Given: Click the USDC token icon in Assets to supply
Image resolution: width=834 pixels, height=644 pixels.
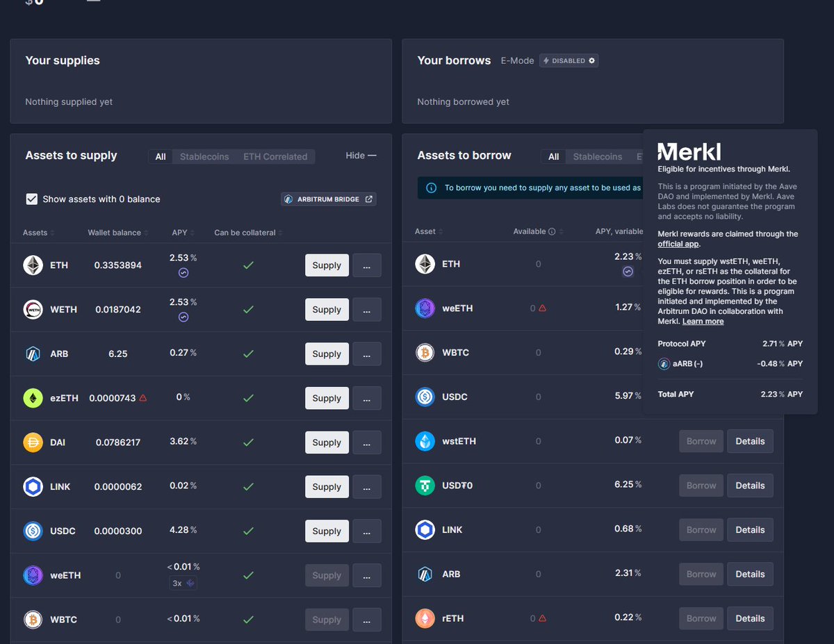Looking at the screenshot, I should click(33, 531).
